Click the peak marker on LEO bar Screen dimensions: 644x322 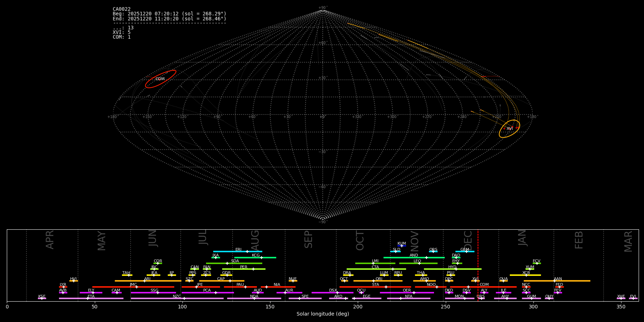tap(419, 263)
